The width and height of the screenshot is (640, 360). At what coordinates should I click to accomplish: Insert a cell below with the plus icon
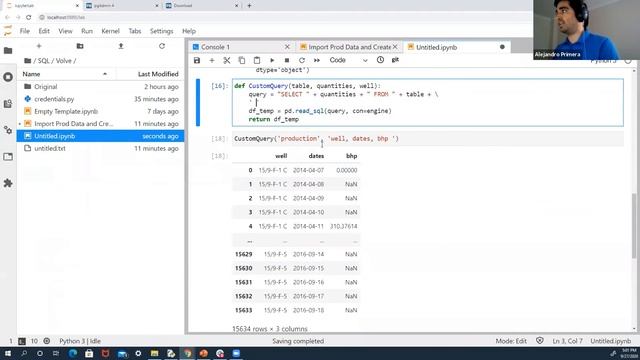click(x=211, y=60)
